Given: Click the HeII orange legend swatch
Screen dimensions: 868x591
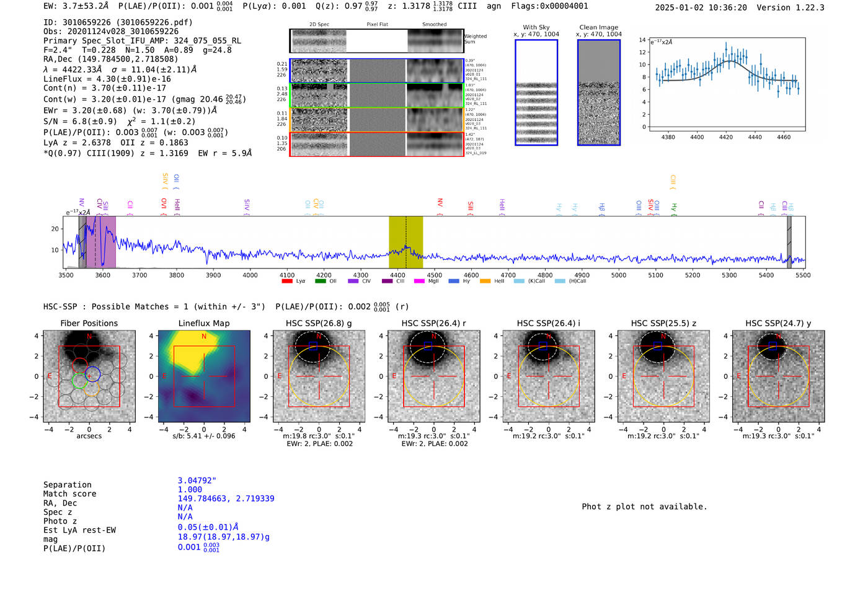Looking at the screenshot, I should (x=485, y=281).
